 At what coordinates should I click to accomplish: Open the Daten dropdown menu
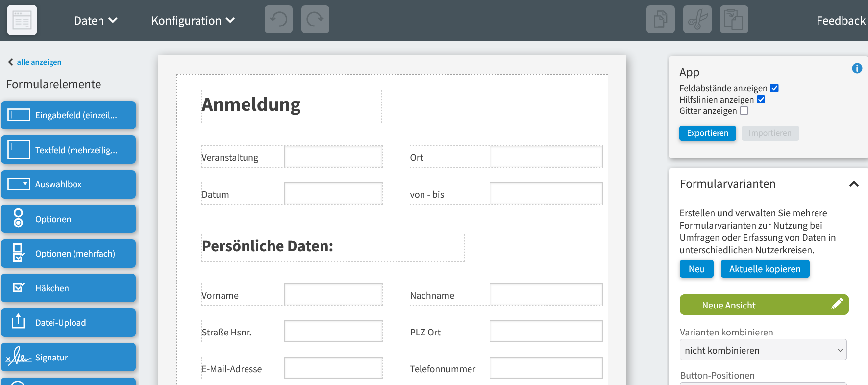click(96, 20)
